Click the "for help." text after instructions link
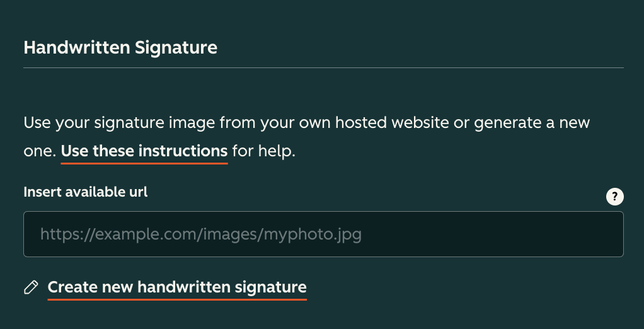The image size is (644, 329). coord(263,151)
